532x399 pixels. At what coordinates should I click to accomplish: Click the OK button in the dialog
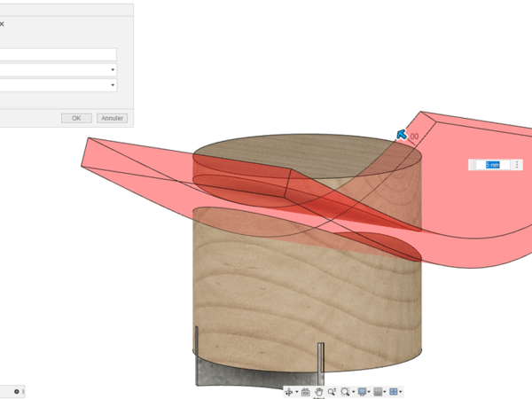(x=76, y=118)
